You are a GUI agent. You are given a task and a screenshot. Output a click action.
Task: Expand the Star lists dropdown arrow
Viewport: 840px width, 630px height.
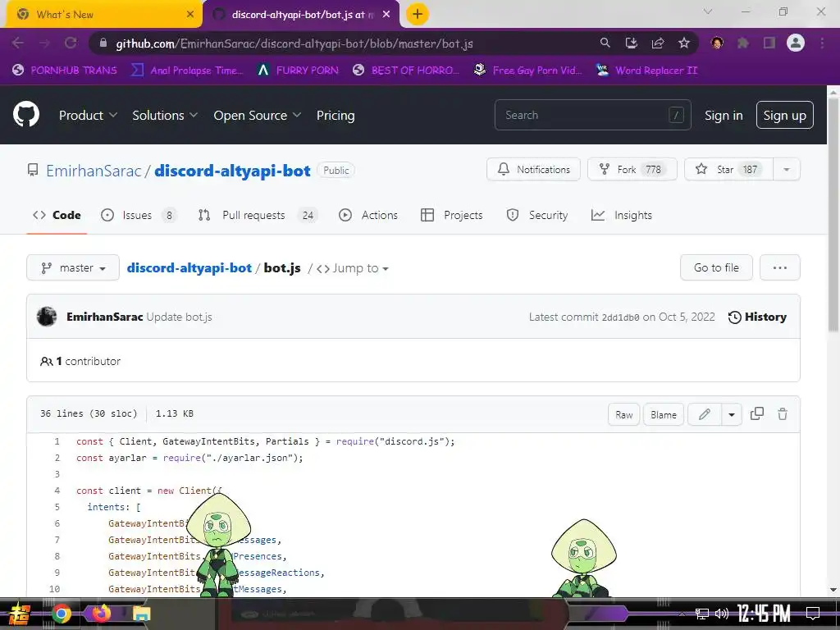(x=787, y=169)
